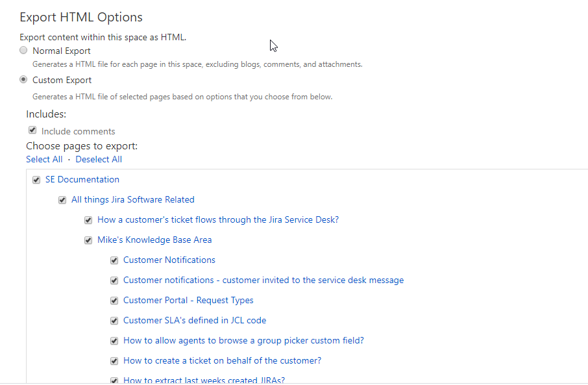Uncheck the customer's ticket flows page checkbox

(88, 220)
